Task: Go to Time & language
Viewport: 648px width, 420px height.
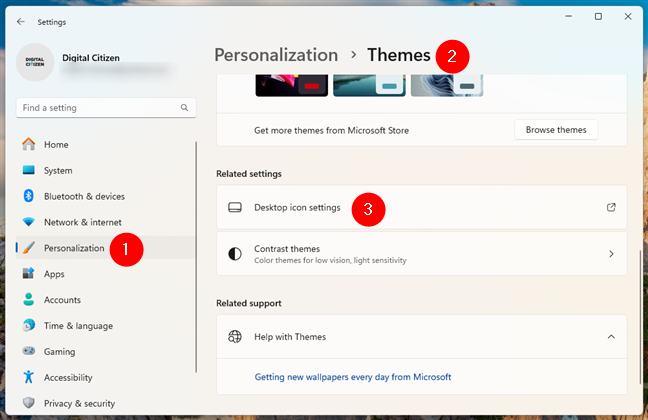Action: [x=105, y=325]
